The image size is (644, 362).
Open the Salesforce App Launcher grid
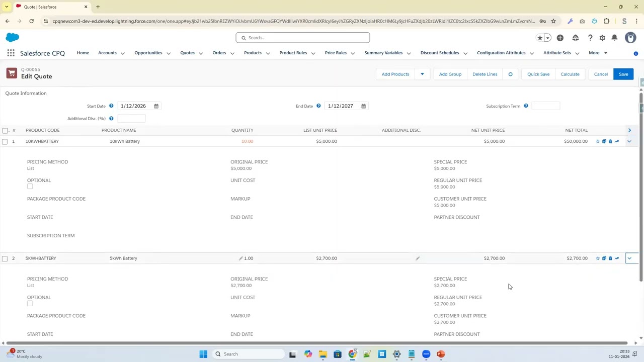[x=11, y=53]
